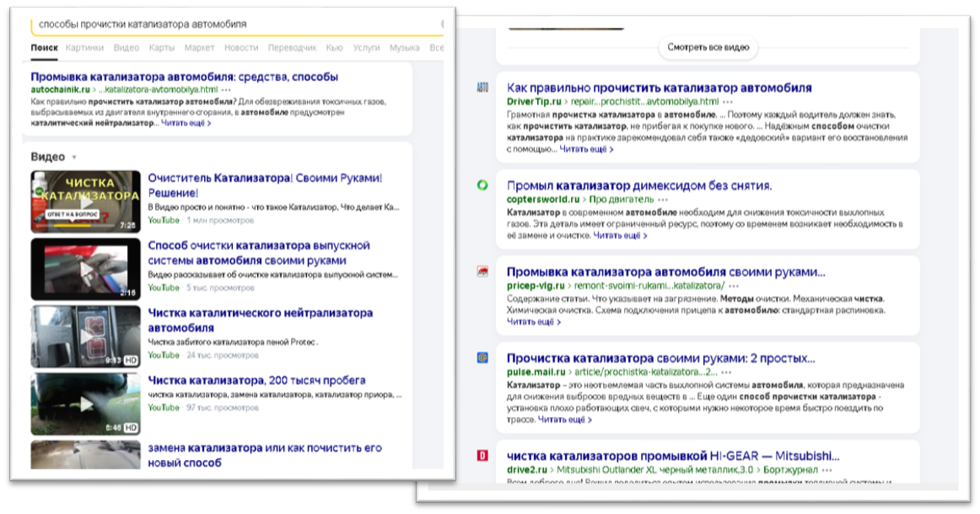Viewport: 980px width, 514px height.
Task: Open result Промывка катализатора автомобиля: средства, способы
Action: pos(185,77)
